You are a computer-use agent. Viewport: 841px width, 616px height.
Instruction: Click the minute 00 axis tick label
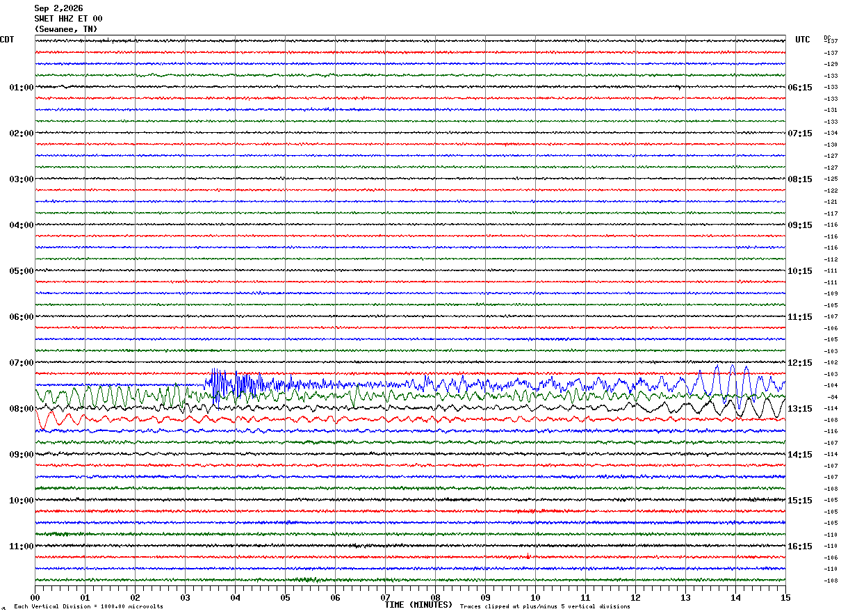pyautogui.click(x=35, y=597)
